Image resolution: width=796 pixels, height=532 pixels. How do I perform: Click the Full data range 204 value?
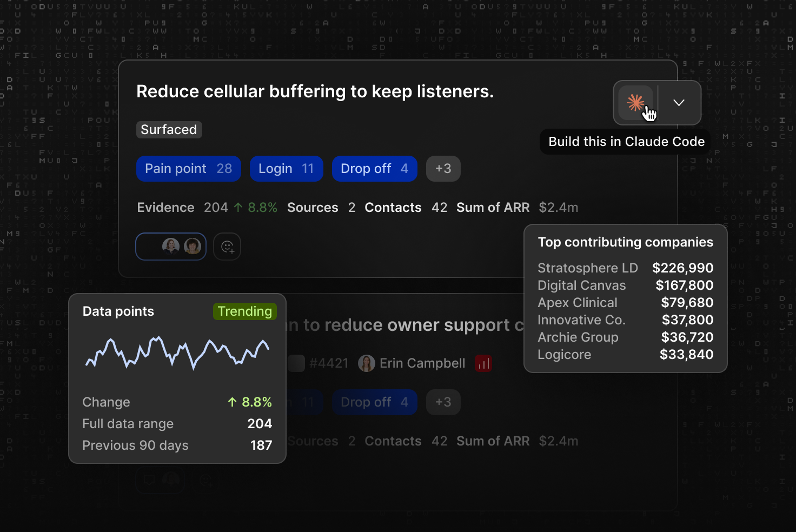click(260, 424)
